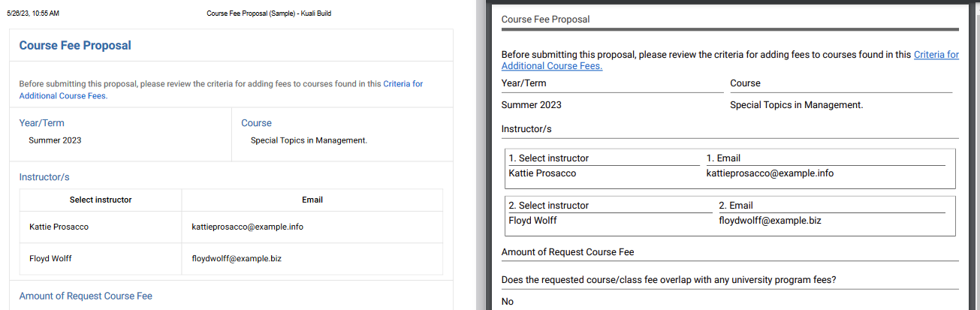Select the Floyd Wolff table cell
The image size is (980, 310).
50,259
